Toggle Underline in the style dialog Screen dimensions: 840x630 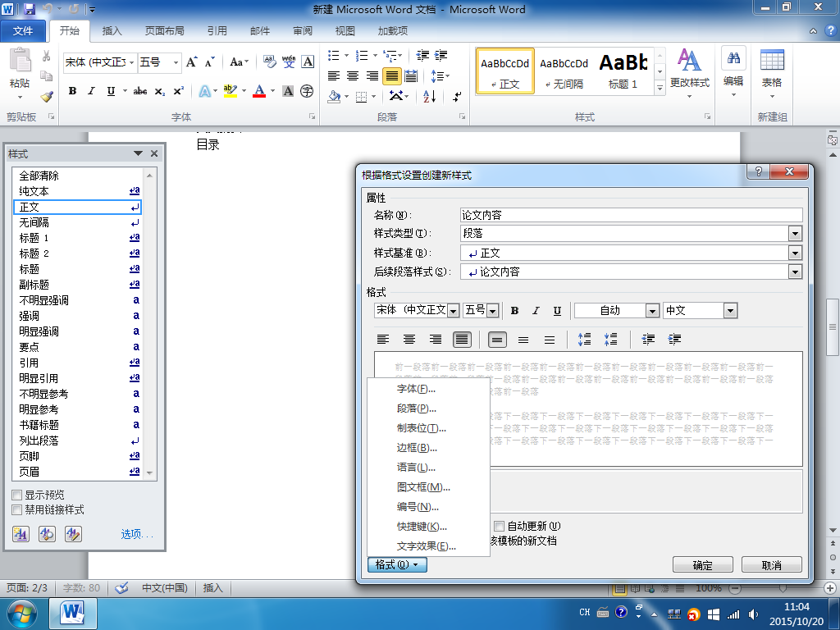point(557,311)
